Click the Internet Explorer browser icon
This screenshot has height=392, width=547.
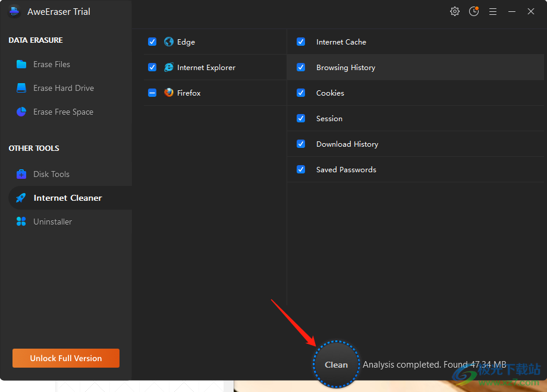(169, 67)
